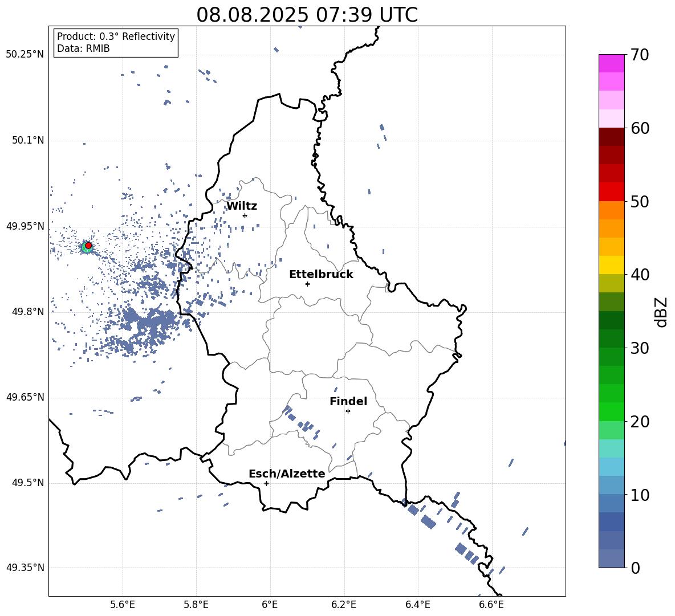Click the title 08.08.2025 07:39 UTC
Screen dimensions: 675x616
pos(307,15)
